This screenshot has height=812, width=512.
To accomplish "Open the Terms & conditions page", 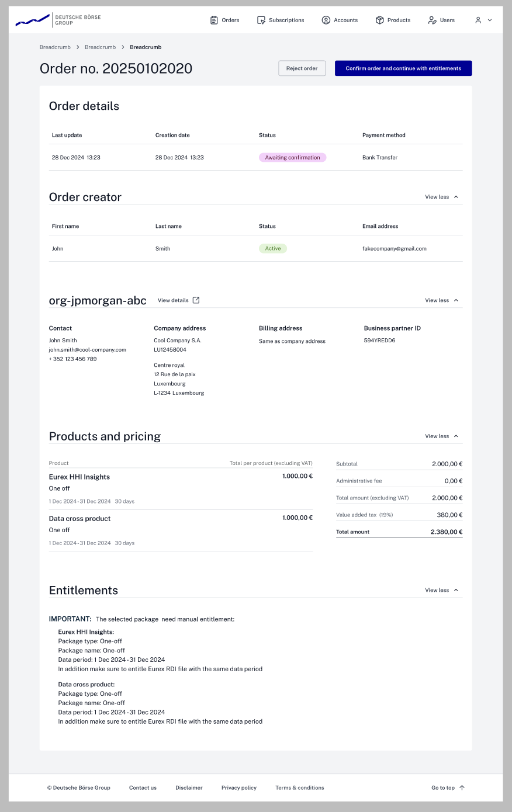I will coord(299,787).
